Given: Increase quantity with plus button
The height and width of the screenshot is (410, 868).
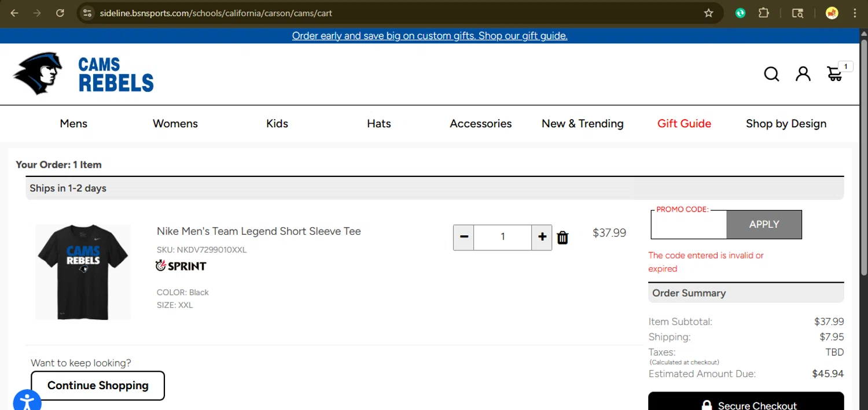Looking at the screenshot, I should pos(542,237).
